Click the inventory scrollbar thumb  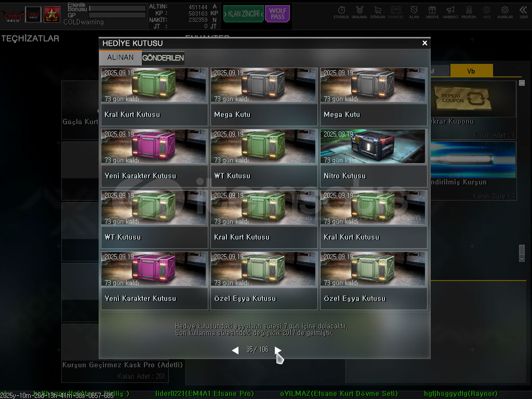click(x=522, y=250)
